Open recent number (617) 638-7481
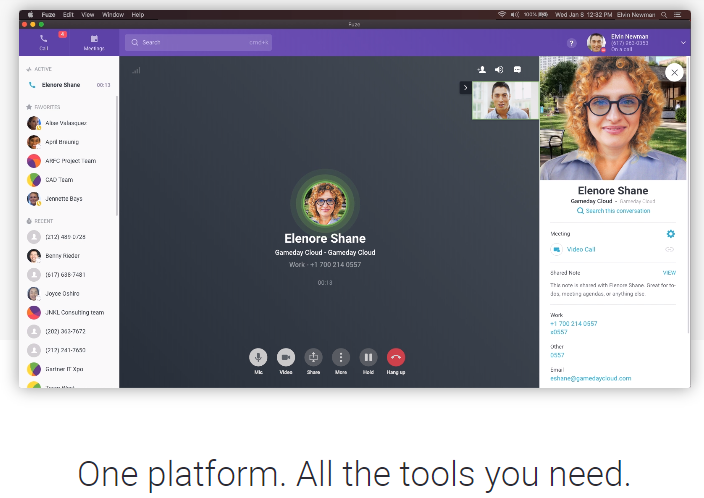 tap(69, 274)
